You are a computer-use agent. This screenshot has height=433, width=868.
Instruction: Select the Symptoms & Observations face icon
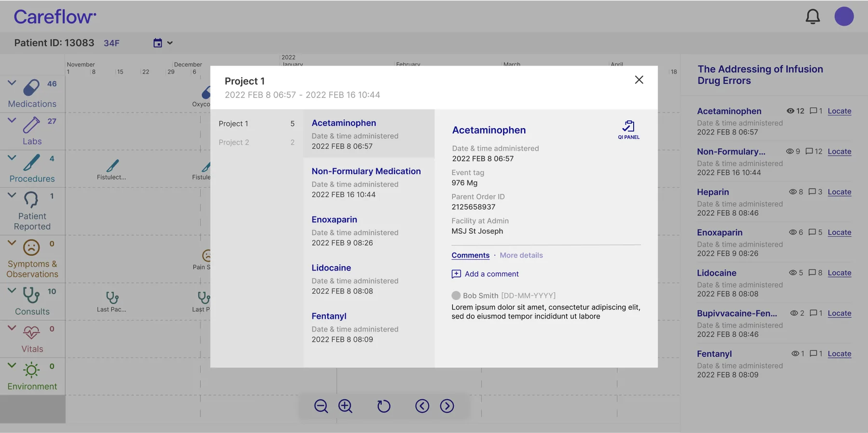click(31, 248)
